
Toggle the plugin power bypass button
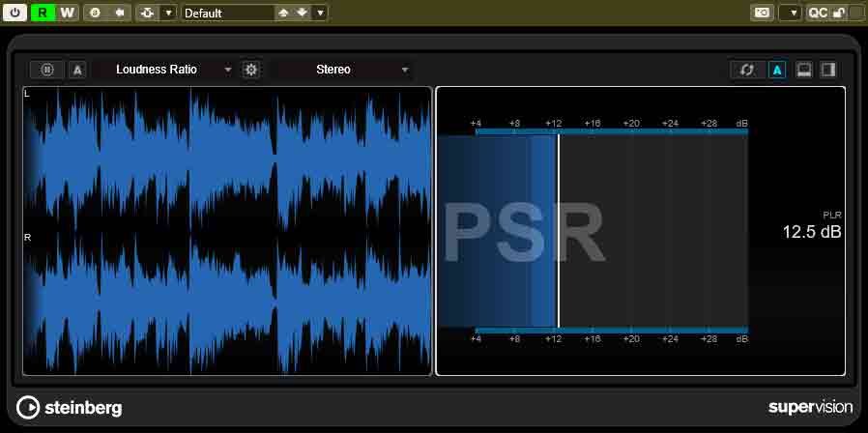point(14,13)
